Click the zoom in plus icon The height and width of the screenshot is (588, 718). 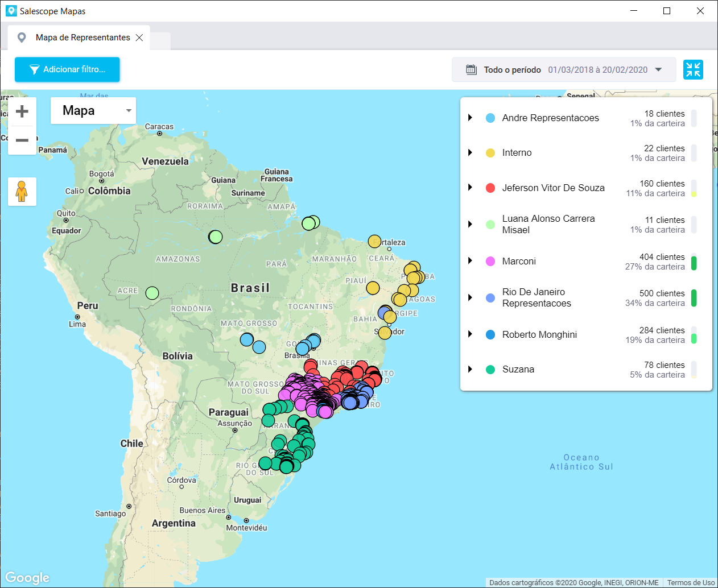22,111
